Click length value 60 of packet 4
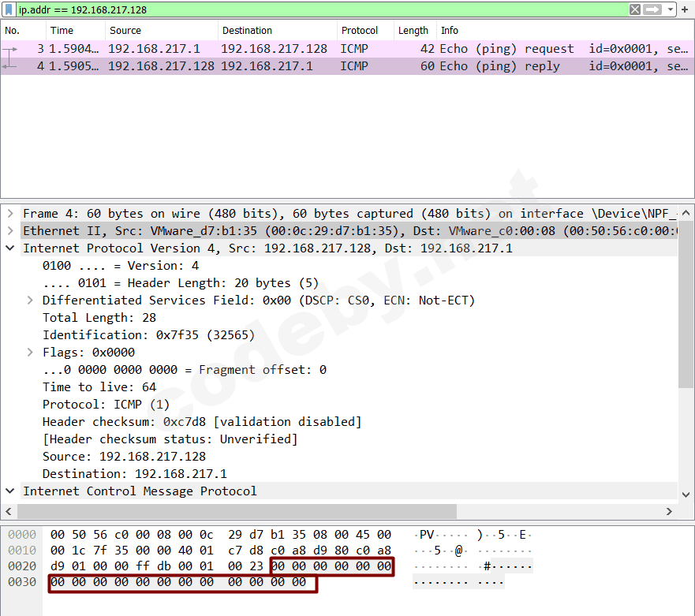This screenshot has height=616, width=695. 428,66
